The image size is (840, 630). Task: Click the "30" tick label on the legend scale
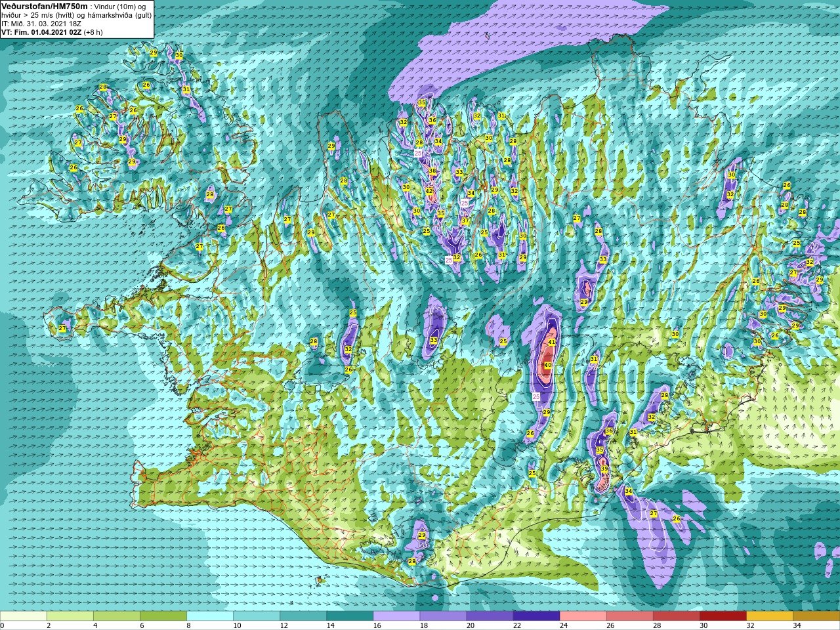pos(703,625)
